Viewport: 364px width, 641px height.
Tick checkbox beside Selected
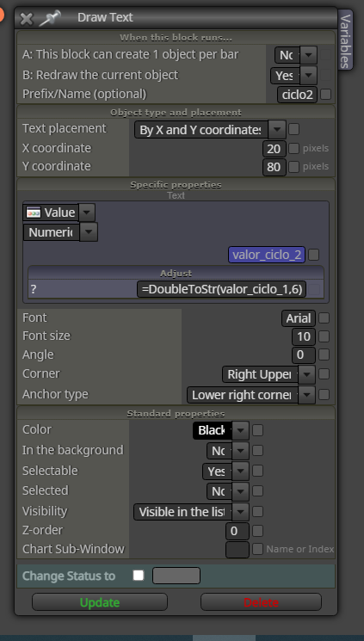pos(257,490)
